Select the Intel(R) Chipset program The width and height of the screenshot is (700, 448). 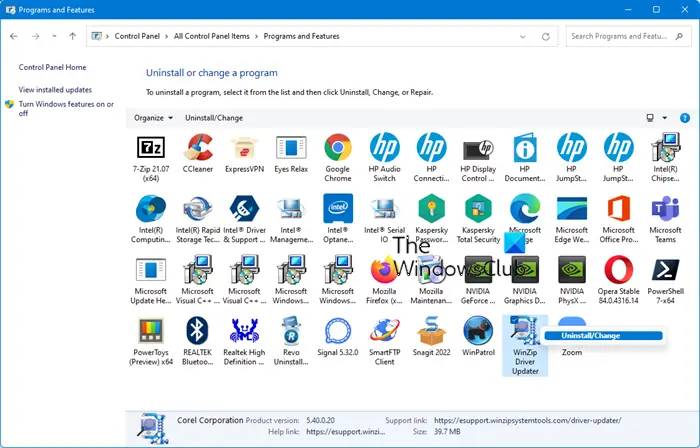[x=665, y=158]
